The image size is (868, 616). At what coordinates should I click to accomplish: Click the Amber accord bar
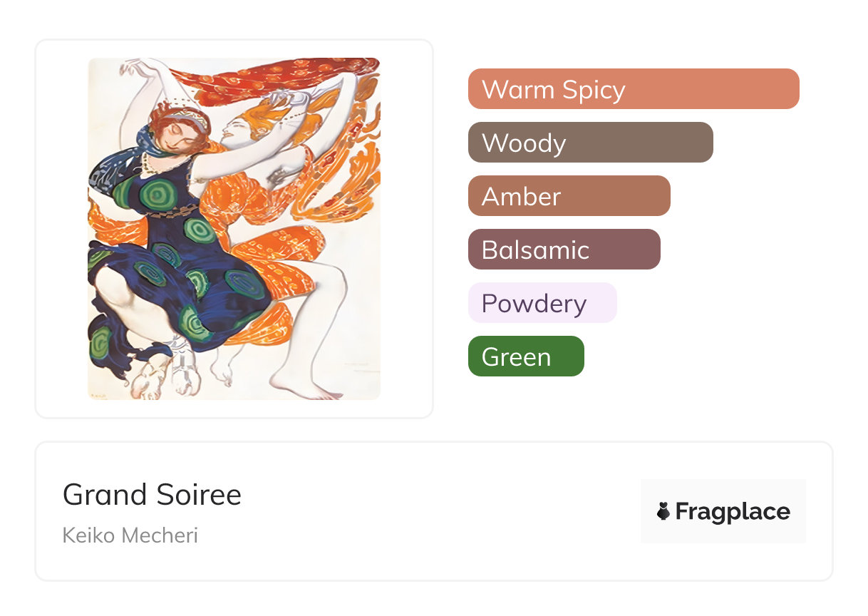pyautogui.click(x=569, y=196)
